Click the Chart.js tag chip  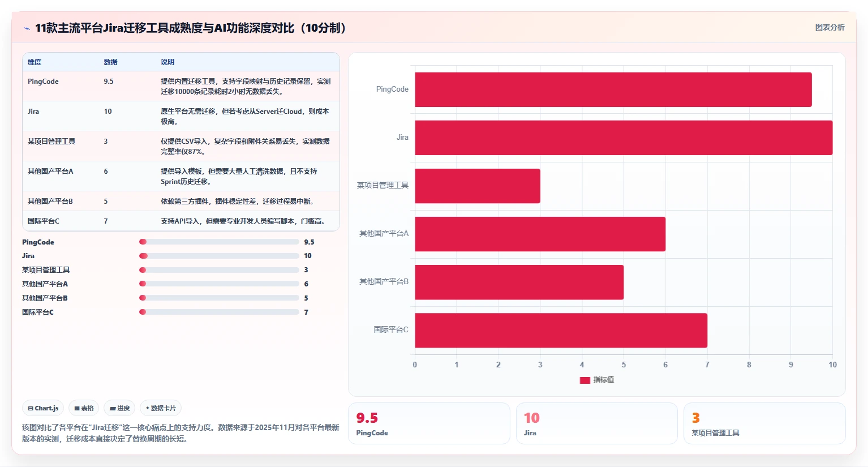tap(43, 408)
